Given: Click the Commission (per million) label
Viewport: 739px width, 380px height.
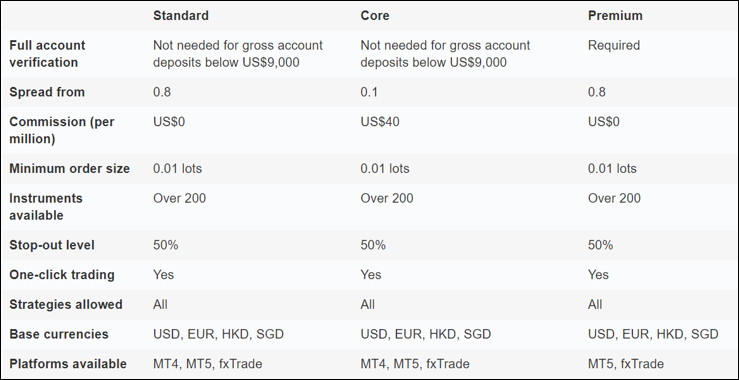Looking at the screenshot, I should point(62,130).
